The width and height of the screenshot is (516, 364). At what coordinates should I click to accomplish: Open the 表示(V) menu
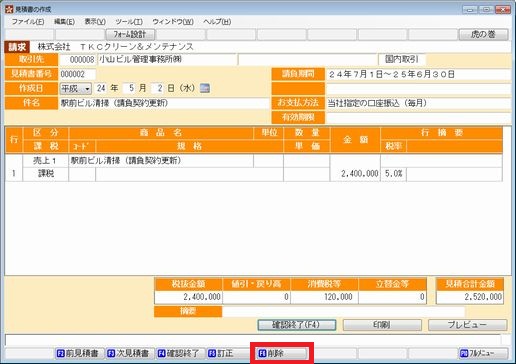(x=95, y=22)
